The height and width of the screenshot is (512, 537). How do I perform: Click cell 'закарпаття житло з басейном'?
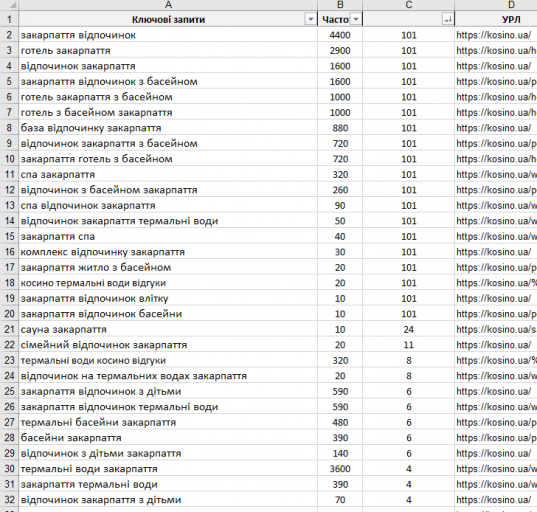pyautogui.click(x=168, y=267)
